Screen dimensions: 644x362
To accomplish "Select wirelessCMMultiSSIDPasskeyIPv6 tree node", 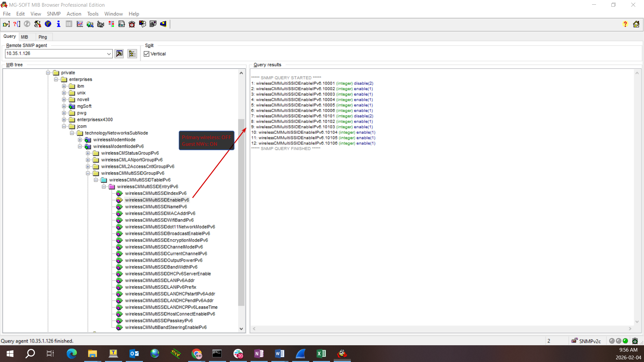I will click(x=159, y=321).
